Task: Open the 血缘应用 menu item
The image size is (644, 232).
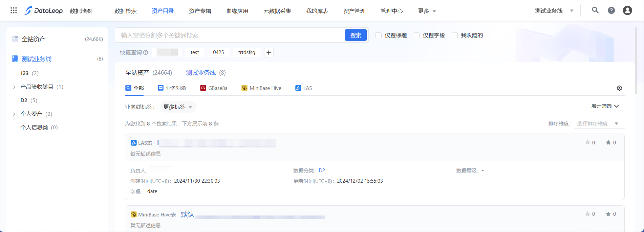Action: (237, 11)
